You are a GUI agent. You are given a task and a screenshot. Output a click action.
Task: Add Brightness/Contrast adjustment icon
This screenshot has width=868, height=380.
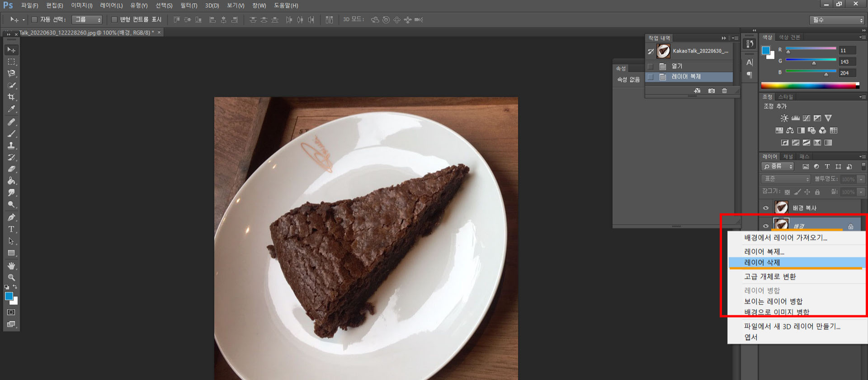[x=784, y=118]
